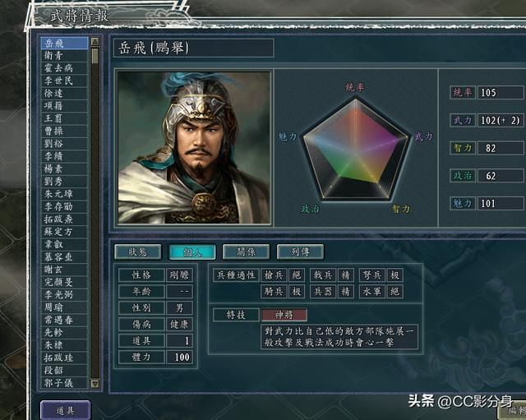Image resolution: width=526 pixels, height=420 pixels.
Task: Select 拓跋燾 in the officer list
Action: [64, 219]
